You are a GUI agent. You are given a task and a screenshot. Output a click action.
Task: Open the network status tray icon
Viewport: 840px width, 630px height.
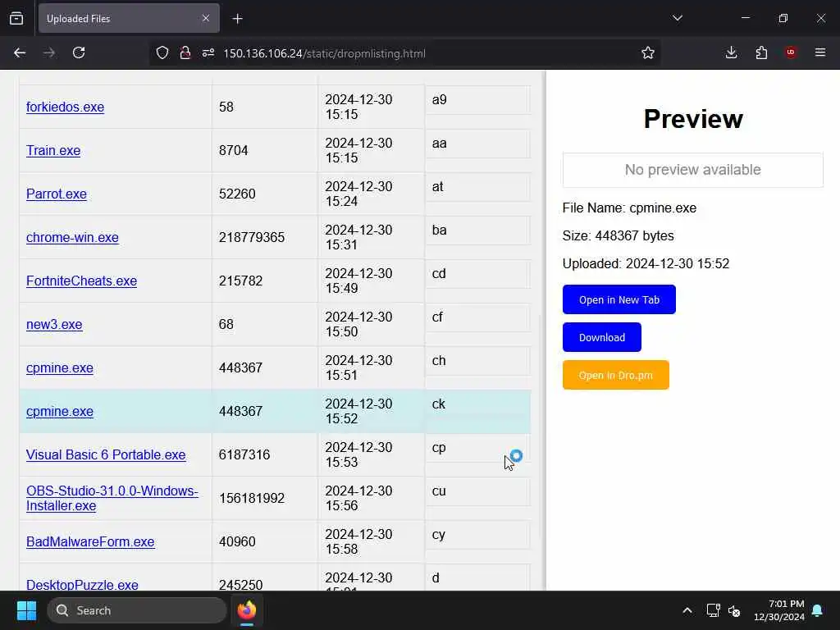point(713,610)
